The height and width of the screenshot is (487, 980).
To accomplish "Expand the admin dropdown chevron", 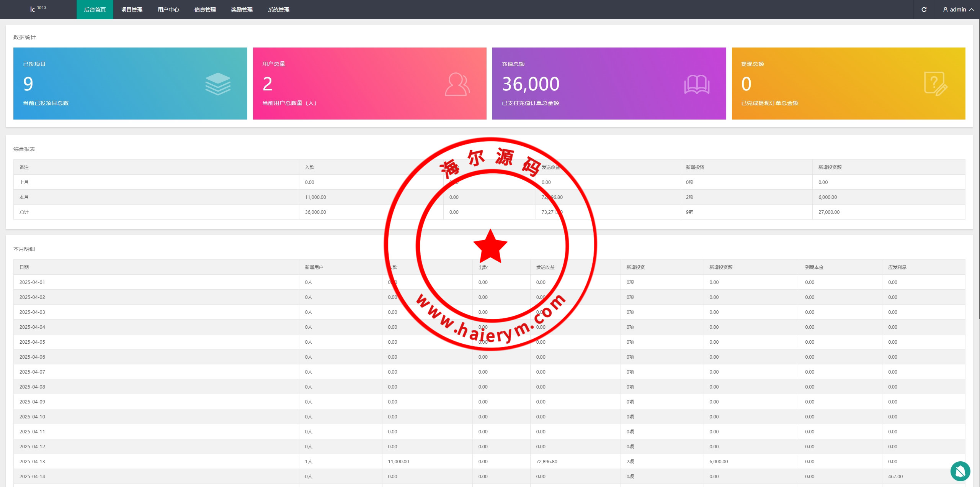I will click(972, 10).
